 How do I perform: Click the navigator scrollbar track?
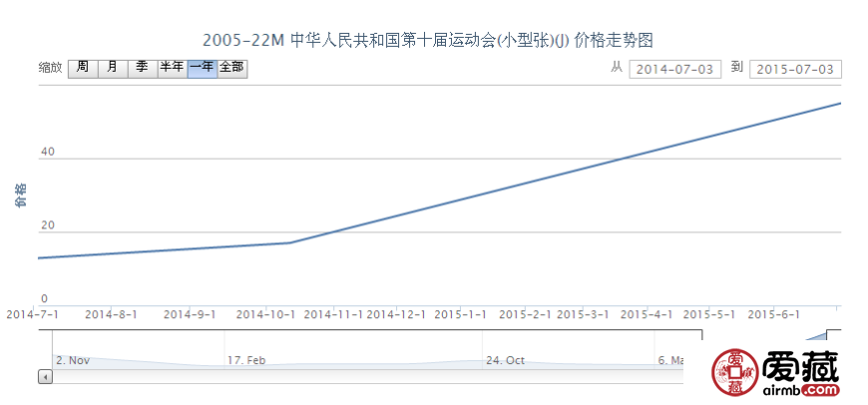pyautogui.click(x=368, y=377)
